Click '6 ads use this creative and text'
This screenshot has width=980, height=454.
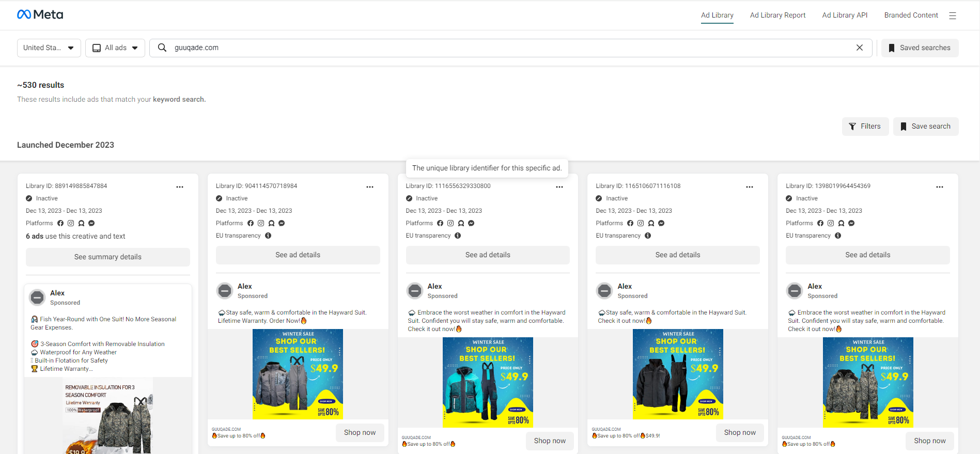(x=75, y=236)
